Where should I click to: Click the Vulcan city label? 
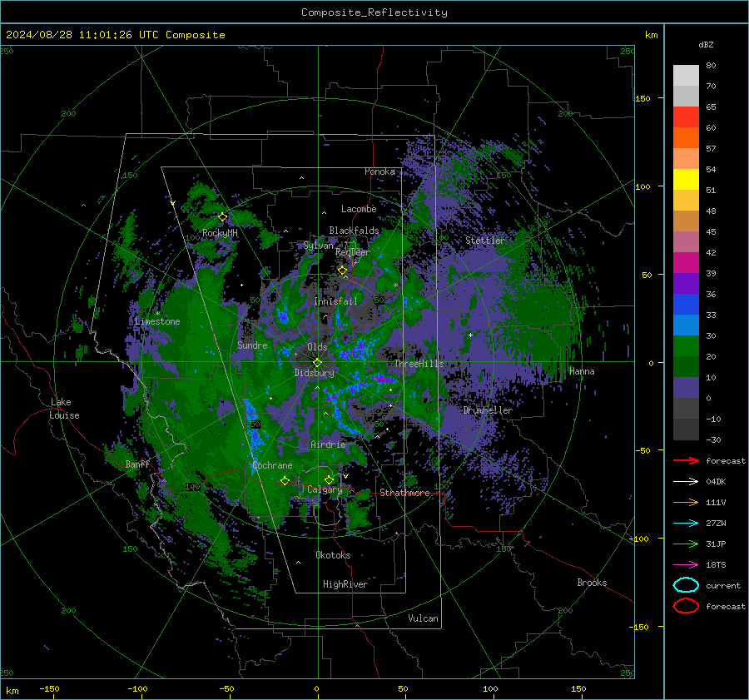click(423, 618)
